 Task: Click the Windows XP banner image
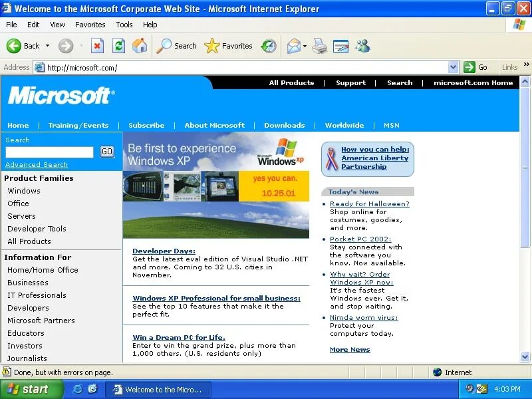tap(215, 186)
